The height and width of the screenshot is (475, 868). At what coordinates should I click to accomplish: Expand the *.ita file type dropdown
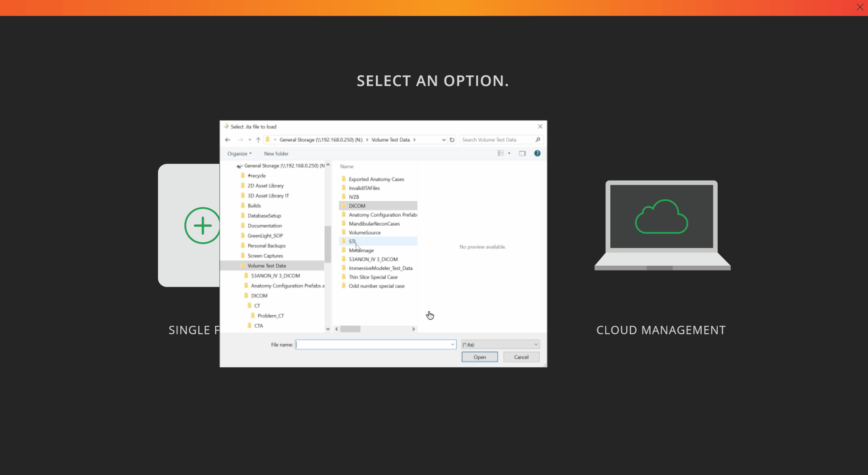(535, 344)
